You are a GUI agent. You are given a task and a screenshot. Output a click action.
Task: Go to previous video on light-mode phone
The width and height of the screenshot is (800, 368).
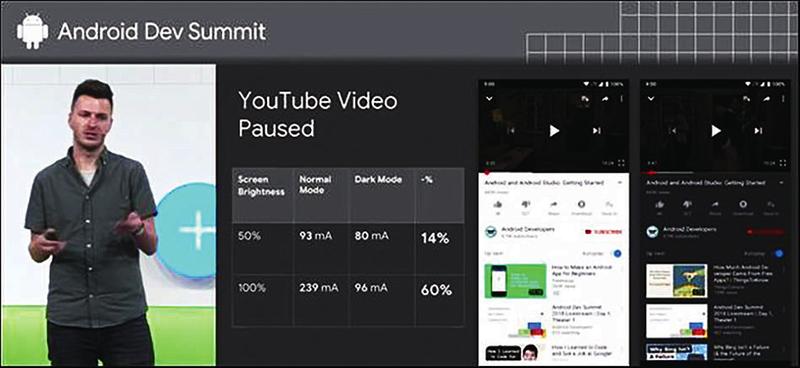click(511, 131)
